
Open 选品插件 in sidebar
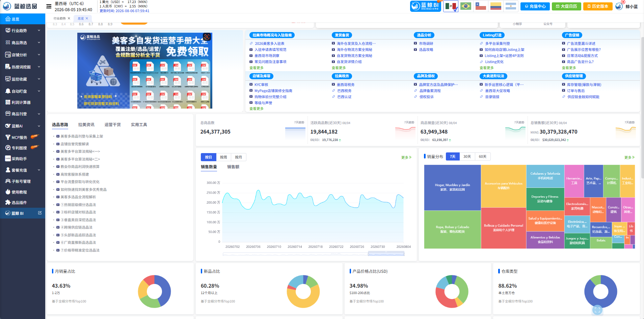pyautogui.click(x=23, y=202)
